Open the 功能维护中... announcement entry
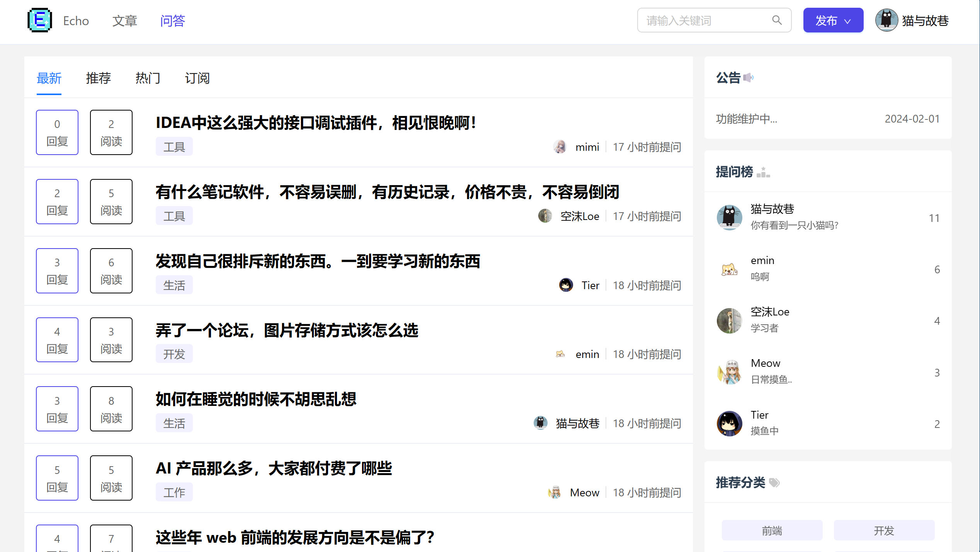This screenshot has width=980, height=552. 746,119
